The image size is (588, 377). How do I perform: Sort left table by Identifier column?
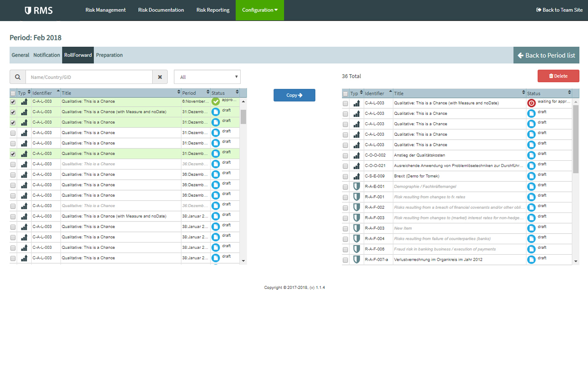click(x=46, y=93)
